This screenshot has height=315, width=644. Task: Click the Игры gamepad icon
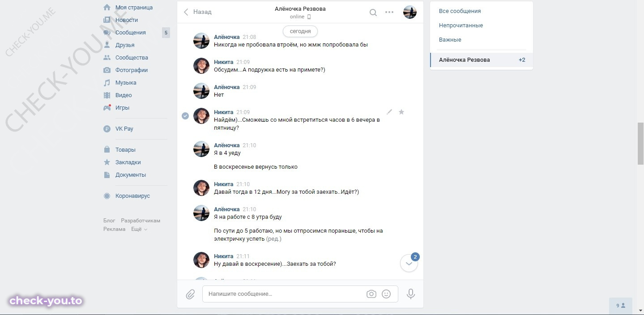click(x=107, y=107)
